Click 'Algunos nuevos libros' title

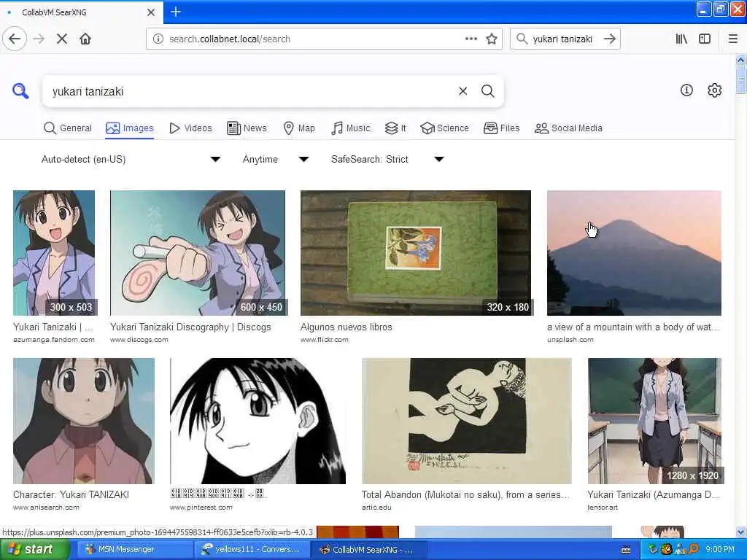347,327
